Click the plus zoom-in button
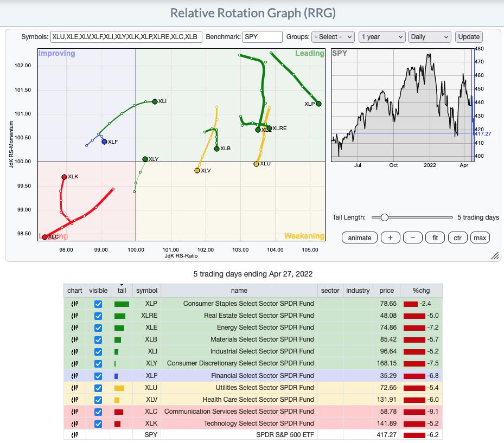 tap(390, 238)
